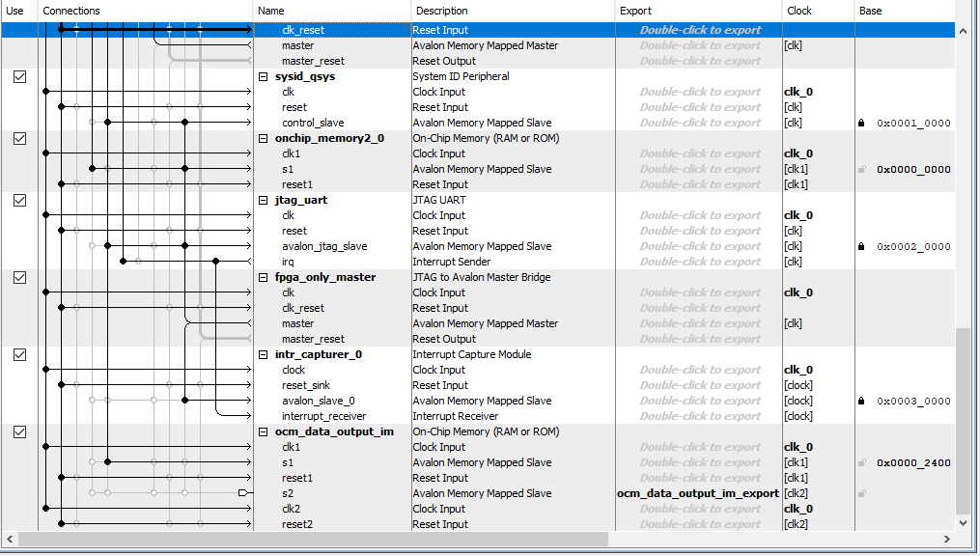Click the base address 0x0002_0000

pyautogui.click(x=913, y=247)
